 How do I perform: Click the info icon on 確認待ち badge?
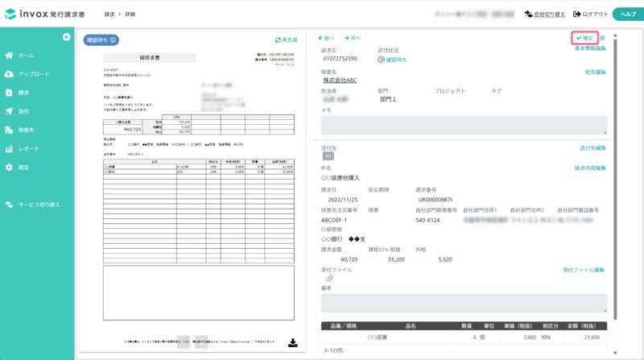pyautogui.click(x=113, y=39)
